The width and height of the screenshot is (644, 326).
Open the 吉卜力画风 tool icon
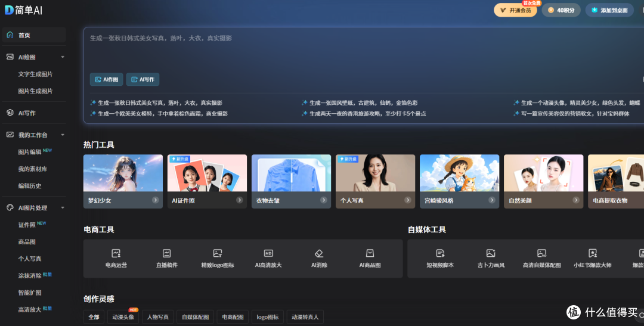(491, 258)
